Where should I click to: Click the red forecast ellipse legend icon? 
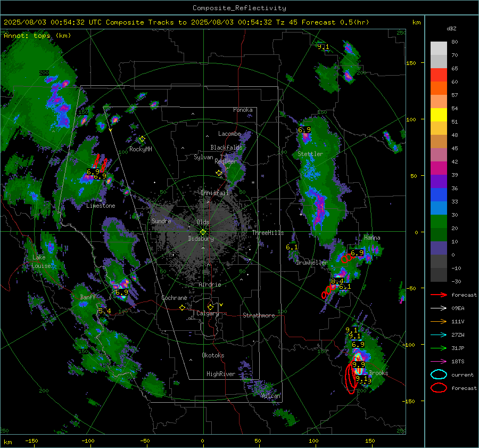[439, 388]
